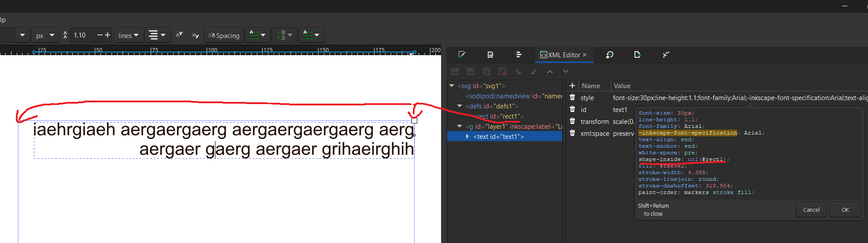Close the XML Editor tab
The height and width of the screenshot is (243, 868).
(585, 55)
